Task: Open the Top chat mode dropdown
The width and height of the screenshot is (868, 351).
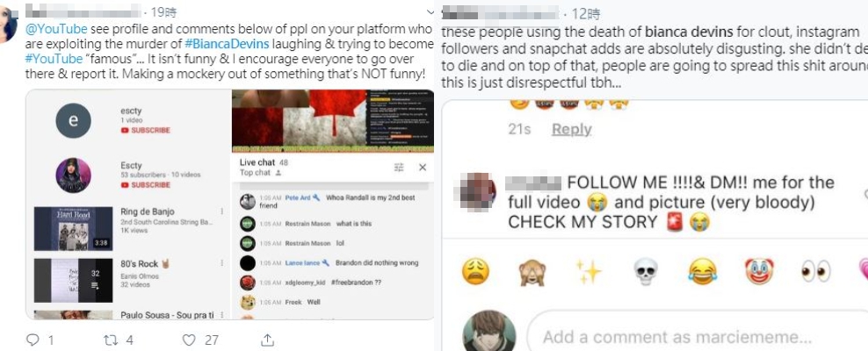Action: point(260,173)
